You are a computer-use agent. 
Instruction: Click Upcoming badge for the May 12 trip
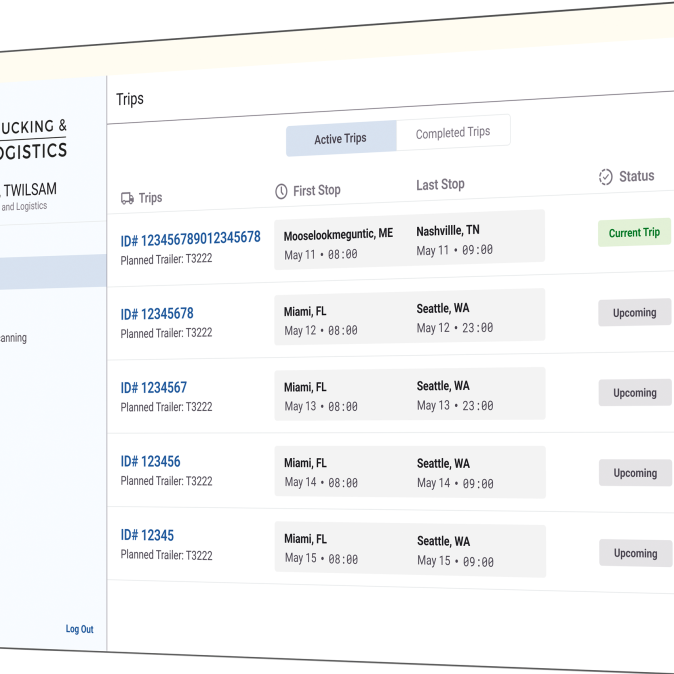click(x=634, y=313)
